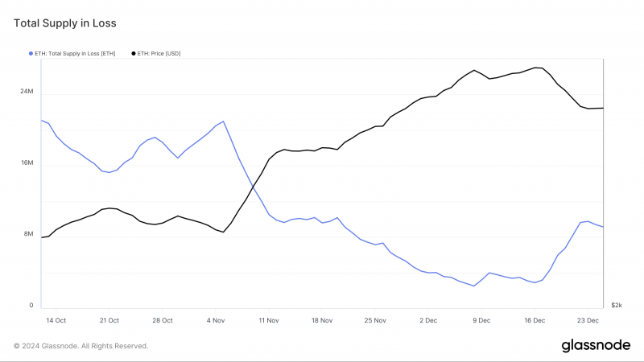Click the Total Supply in Loss chart title
Screen dimensions: 644x362
[x=65, y=23]
